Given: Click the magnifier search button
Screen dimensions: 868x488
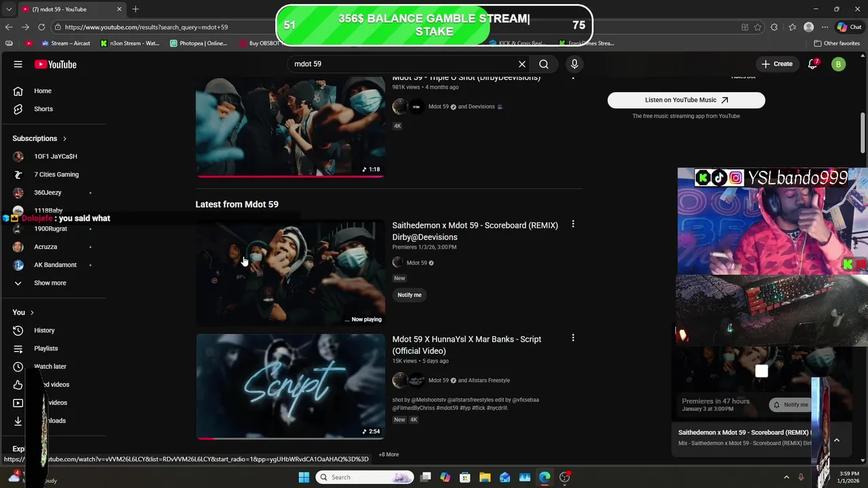Looking at the screenshot, I should [544, 64].
